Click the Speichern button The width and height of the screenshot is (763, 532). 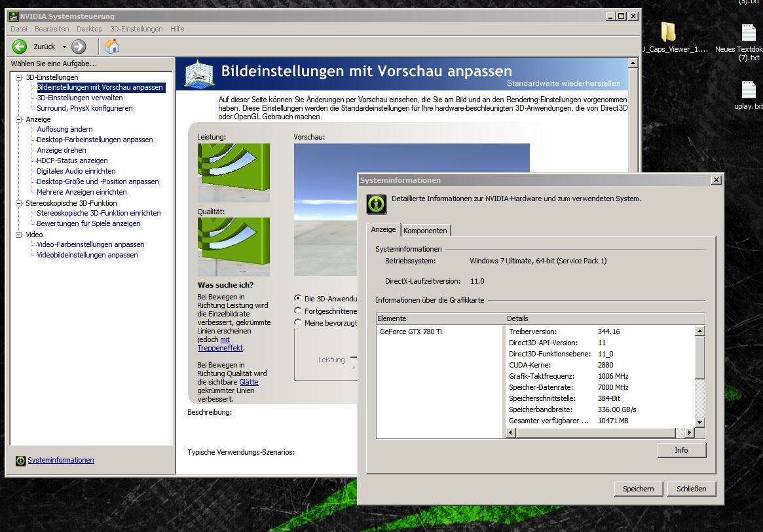click(639, 489)
